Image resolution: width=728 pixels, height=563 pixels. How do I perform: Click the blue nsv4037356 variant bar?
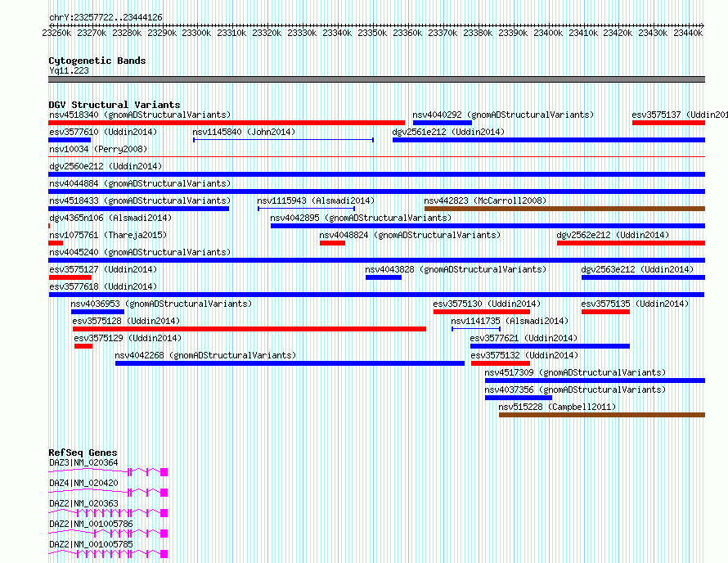click(519, 398)
